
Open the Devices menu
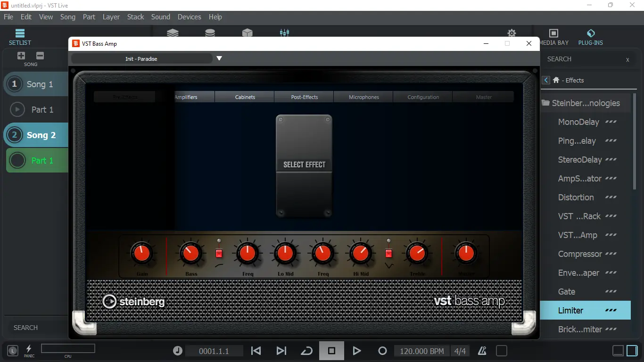click(190, 17)
